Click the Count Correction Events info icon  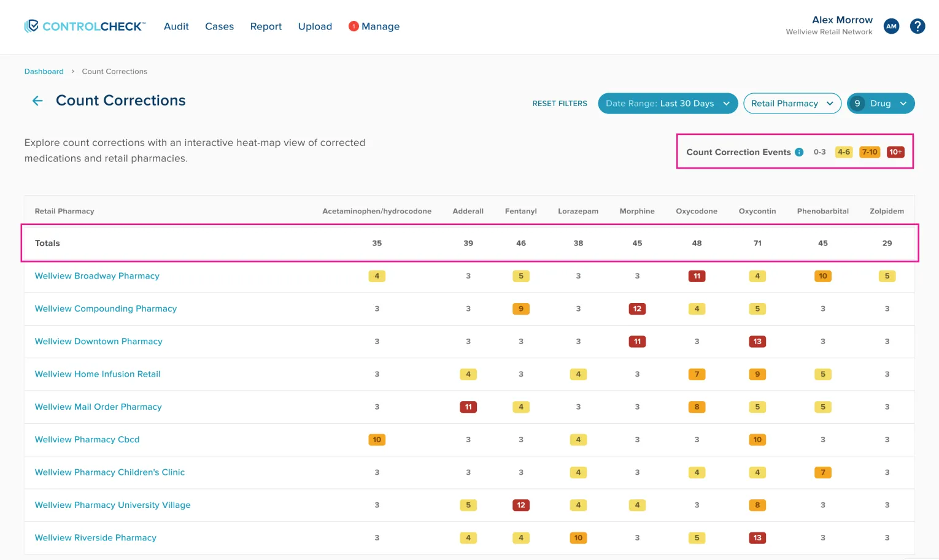[799, 152]
